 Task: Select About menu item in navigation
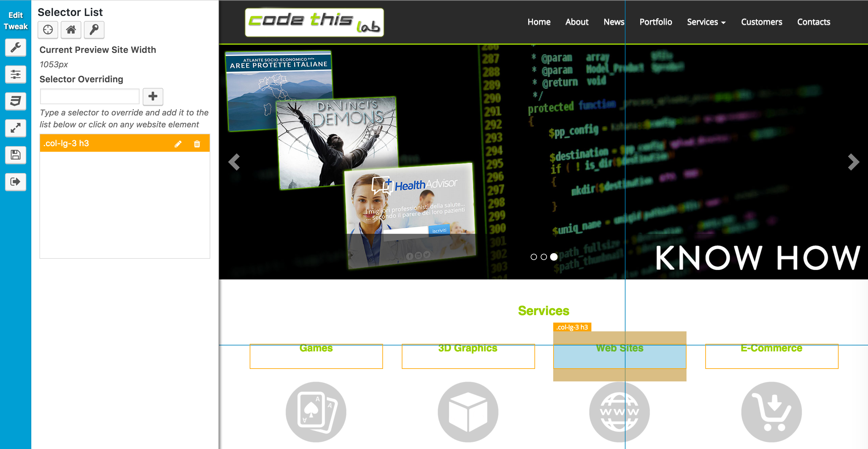point(576,21)
